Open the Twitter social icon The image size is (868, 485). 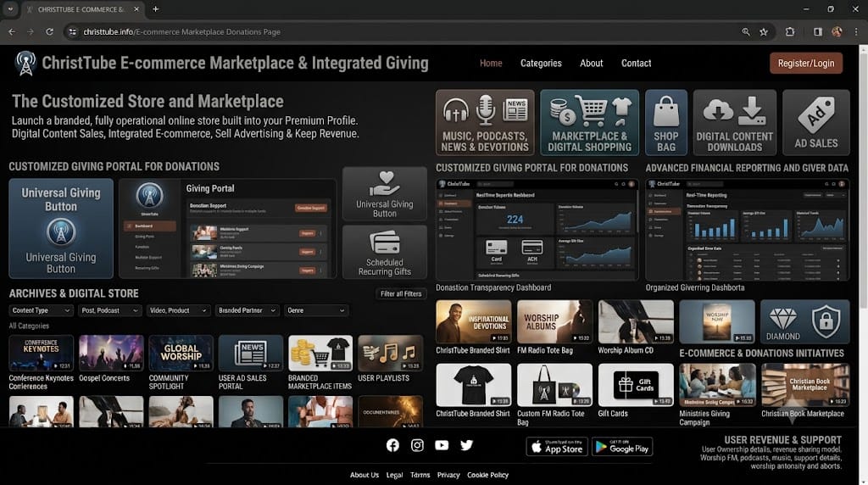pyautogui.click(x=467, y=445)
